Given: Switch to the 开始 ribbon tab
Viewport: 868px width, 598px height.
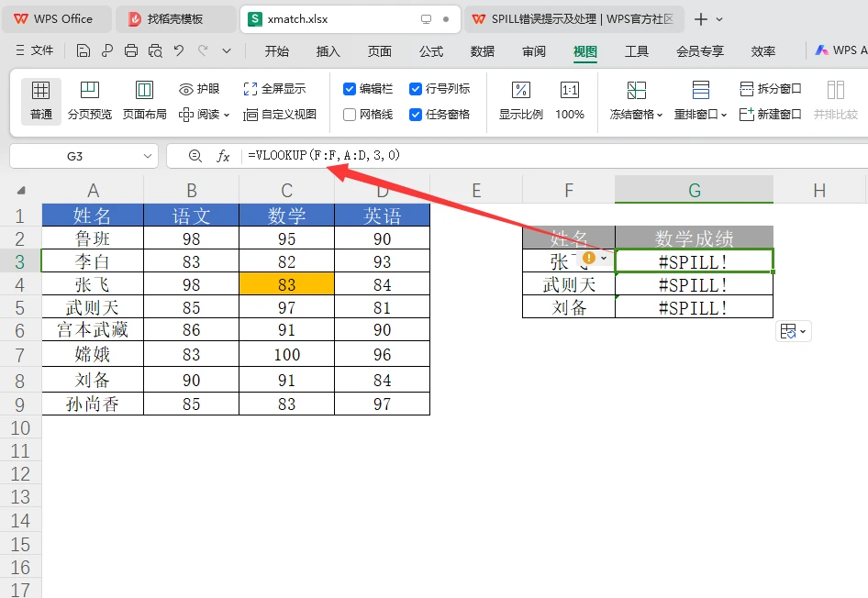Looking at the screenshot, I should tap(277, 51).
